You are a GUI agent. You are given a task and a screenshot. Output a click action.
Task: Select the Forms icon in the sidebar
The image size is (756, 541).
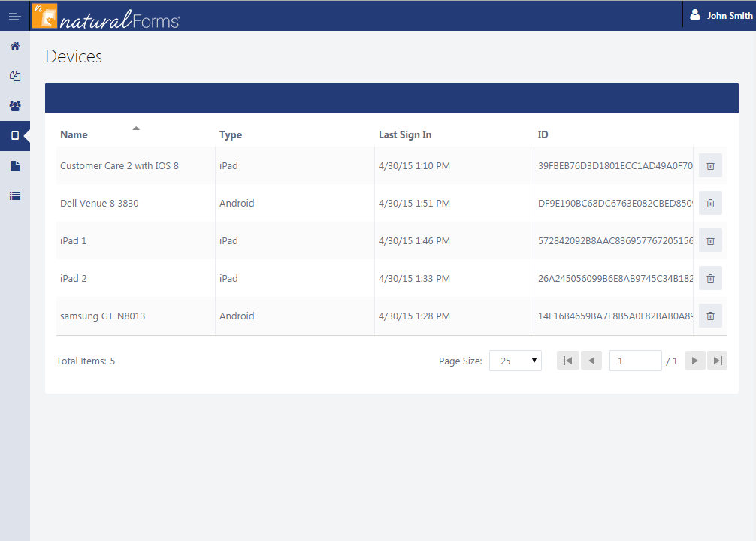click(15, 76)
